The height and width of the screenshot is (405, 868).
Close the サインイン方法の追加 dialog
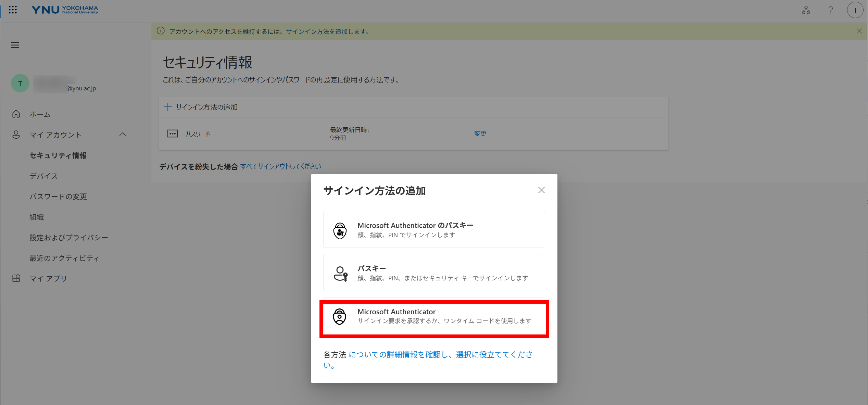pyautogui.click(x=541, y=190)
